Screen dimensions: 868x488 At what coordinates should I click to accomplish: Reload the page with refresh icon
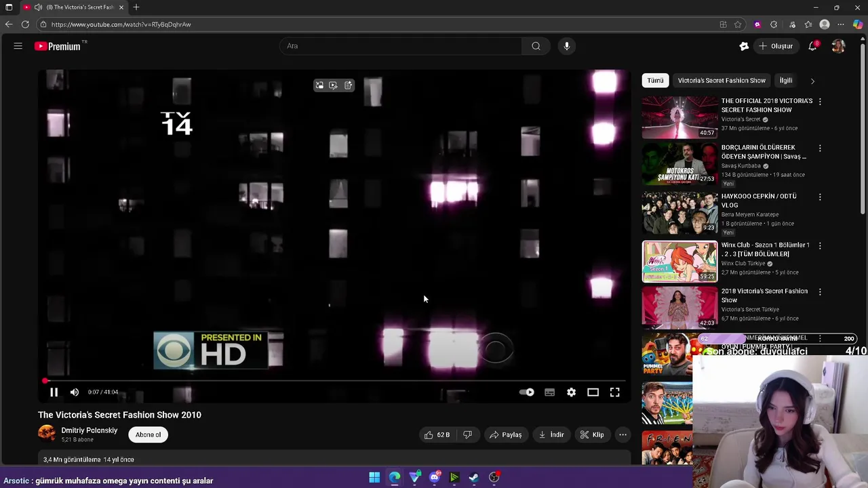point(25,24)
